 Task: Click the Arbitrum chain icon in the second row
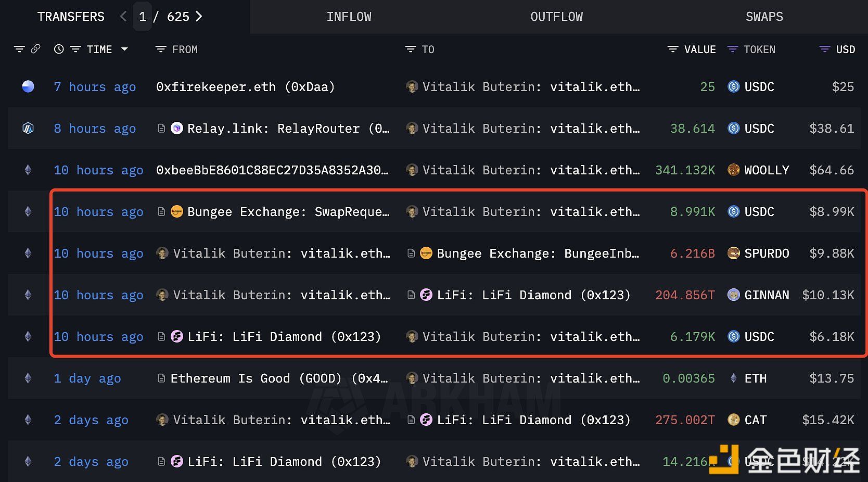28,128
